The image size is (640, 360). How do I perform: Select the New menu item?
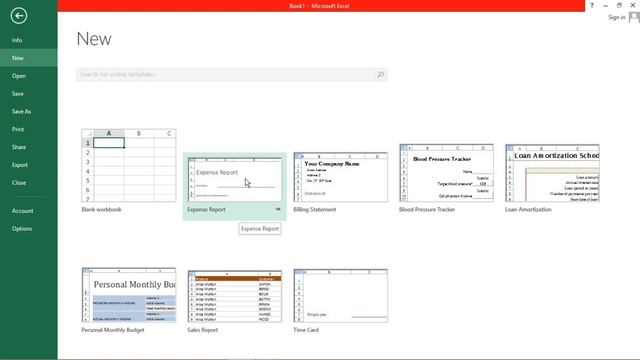point(29,58)
